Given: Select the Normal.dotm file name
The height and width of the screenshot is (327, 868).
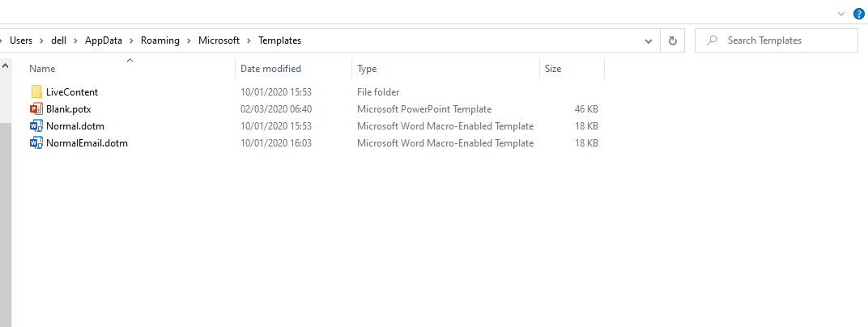Looking at the screenshot, I should click(75, 126).
